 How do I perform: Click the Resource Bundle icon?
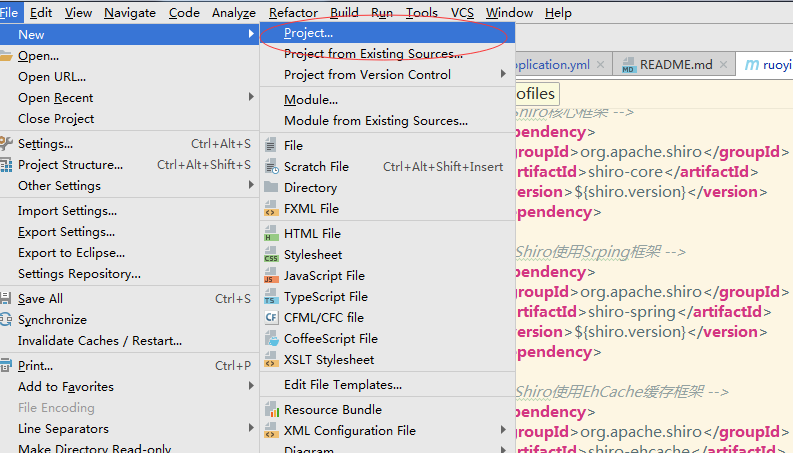[272, 410]
